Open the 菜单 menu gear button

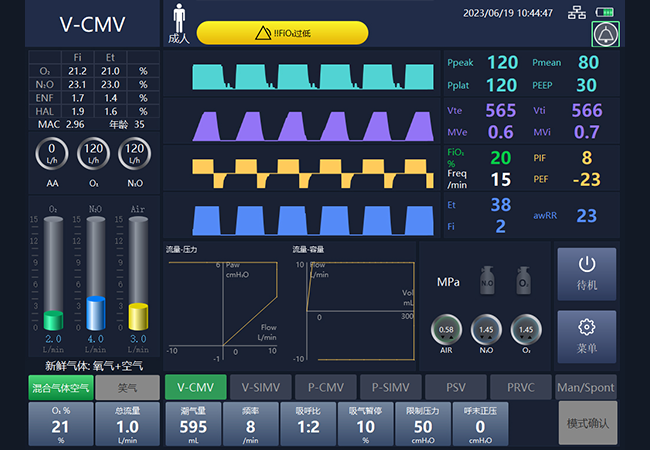[587, 336]
